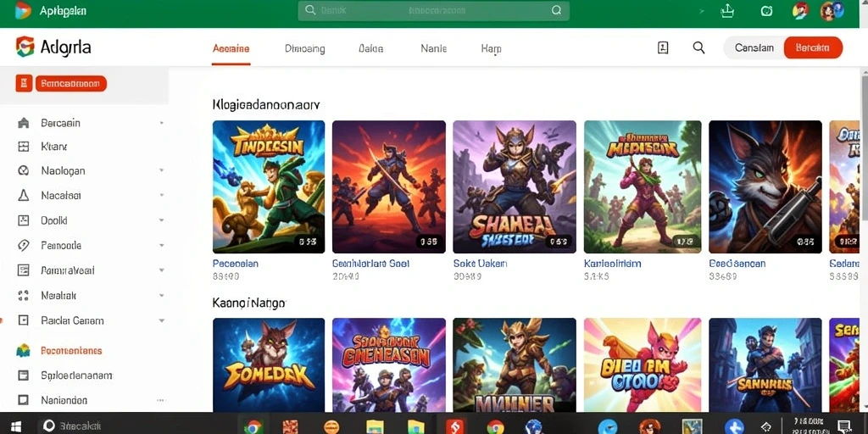
Task: Open the avatar with the blue badge
Action: pos(831,10)
